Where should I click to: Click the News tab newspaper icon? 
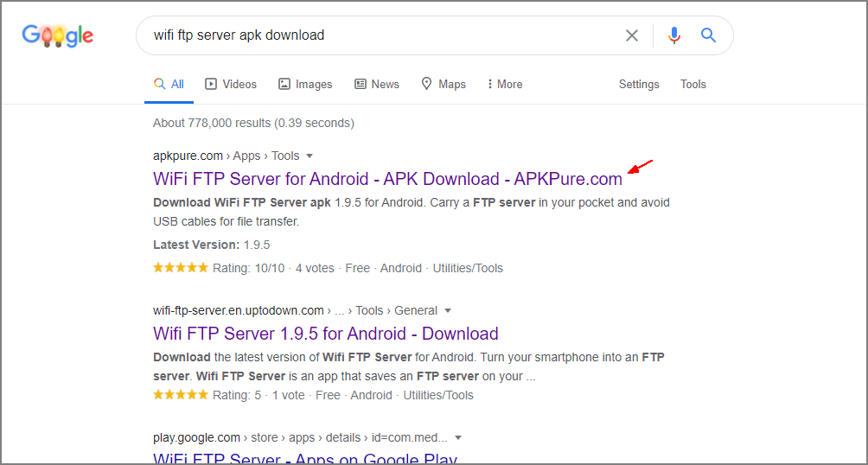[x=361, y=84]
